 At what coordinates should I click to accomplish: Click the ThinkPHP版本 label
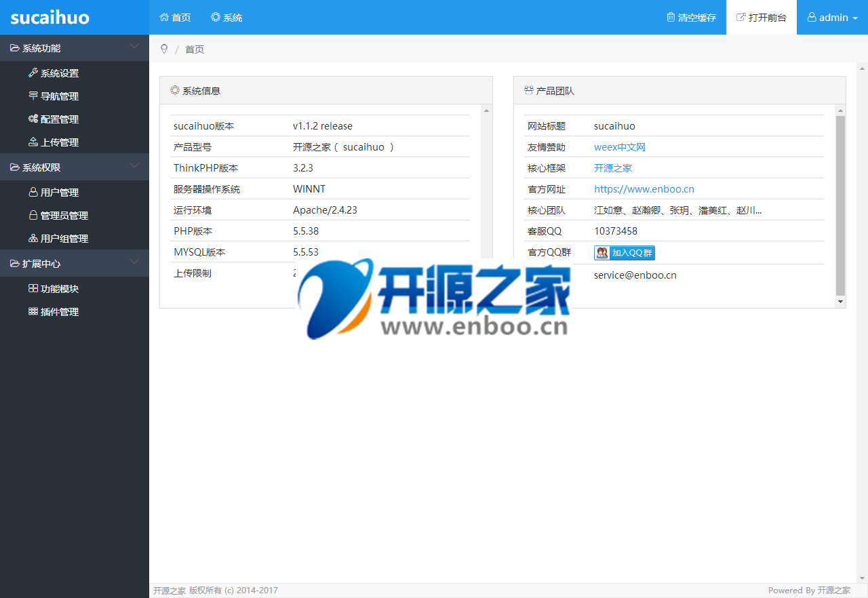pos(206,168)
